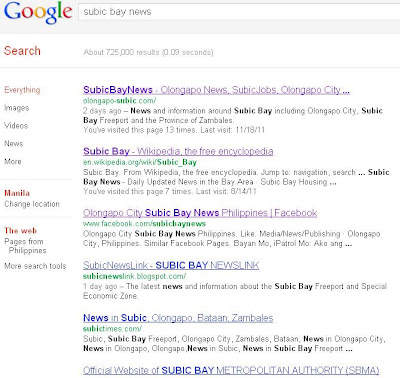Open News in Subic, Olongapo, Bataan result
The width and height of the screenshot is (400, 378).
tap(178, 318)
